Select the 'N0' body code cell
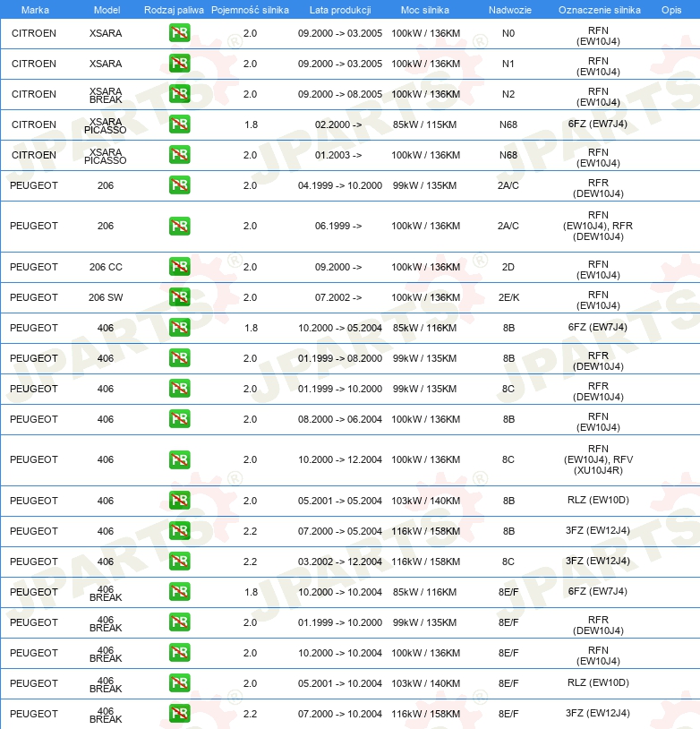 click(x=508, y=33)
